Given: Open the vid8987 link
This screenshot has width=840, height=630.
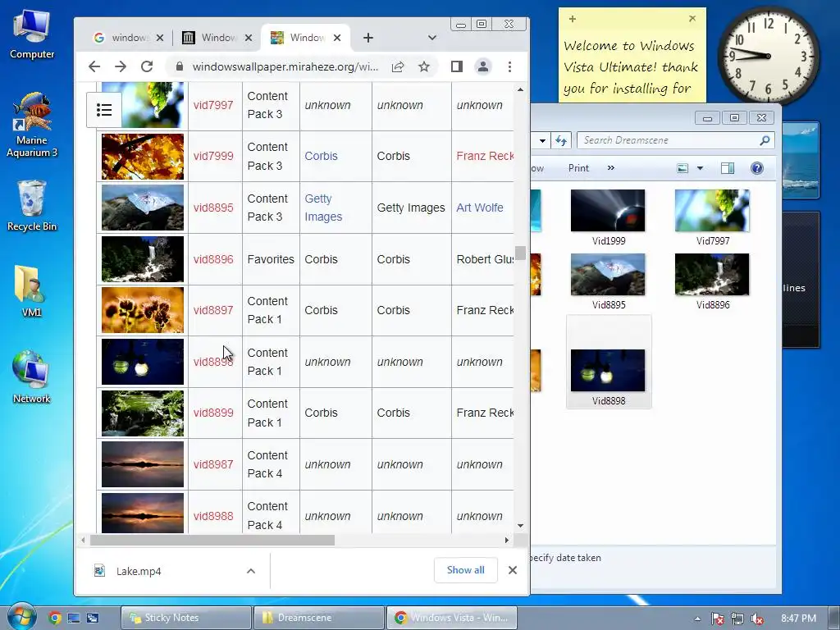Looking at the screenshot, I should [213, 464].
